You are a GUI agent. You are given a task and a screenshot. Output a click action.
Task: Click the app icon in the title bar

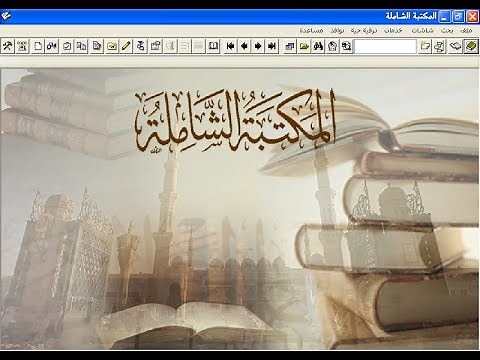pyautogui.click(x=5, y=16)
